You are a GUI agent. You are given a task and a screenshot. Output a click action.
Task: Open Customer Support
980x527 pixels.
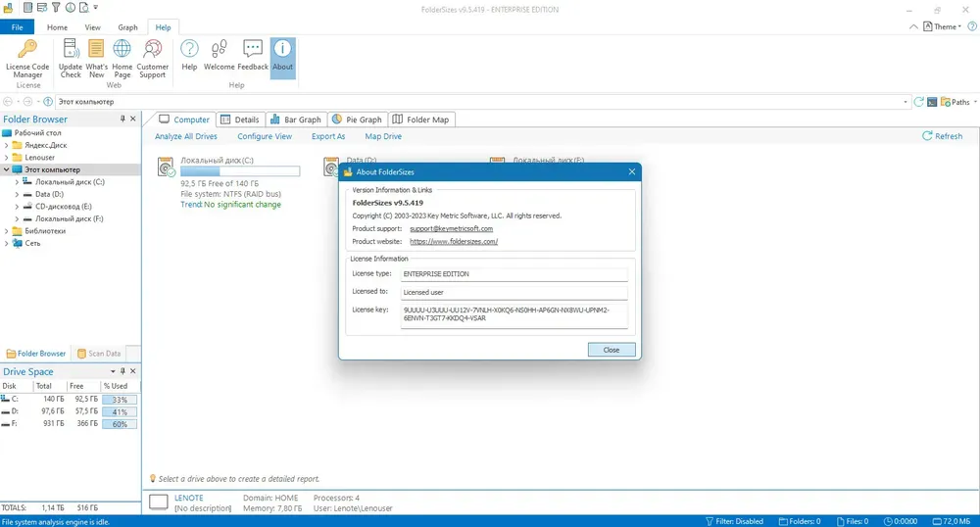pos(153,58)
